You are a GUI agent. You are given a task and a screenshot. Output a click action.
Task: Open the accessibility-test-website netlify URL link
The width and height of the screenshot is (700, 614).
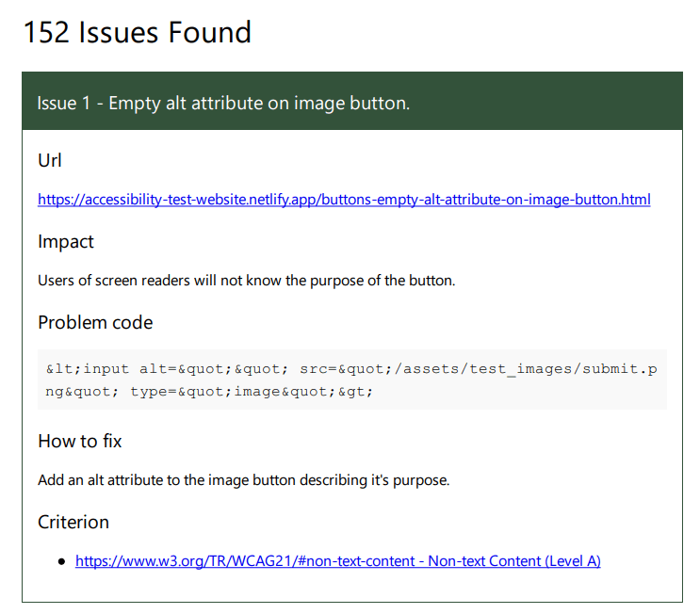coord(343,200)
